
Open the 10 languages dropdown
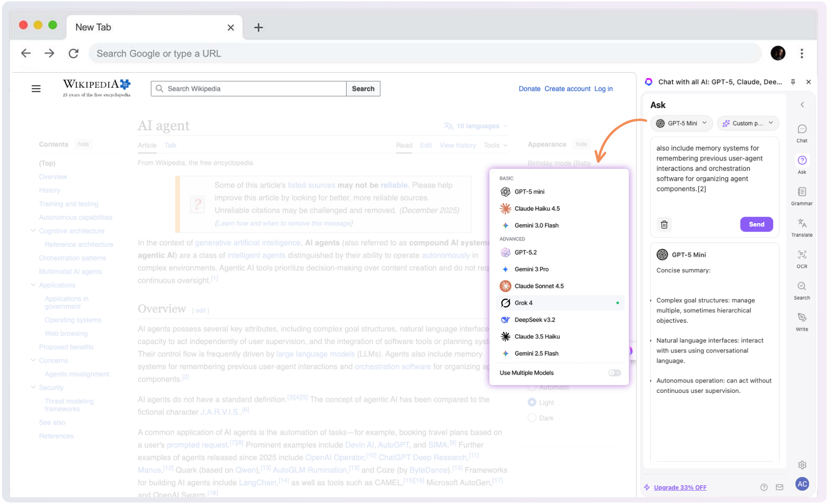pyautogui.click(x=476, y=126)
